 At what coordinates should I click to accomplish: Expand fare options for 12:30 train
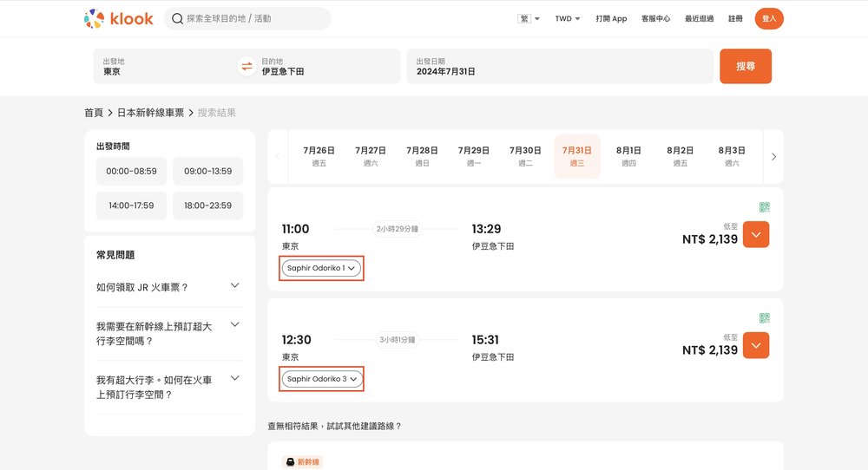[x=756, y=345]
